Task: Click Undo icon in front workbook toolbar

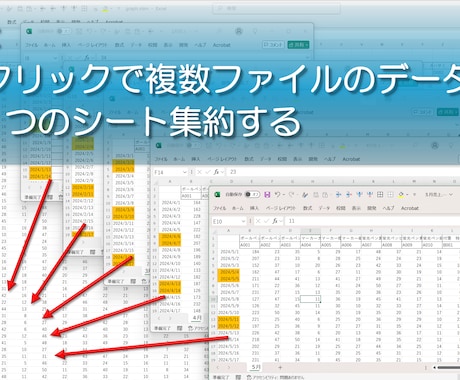Action: point(278,194)
